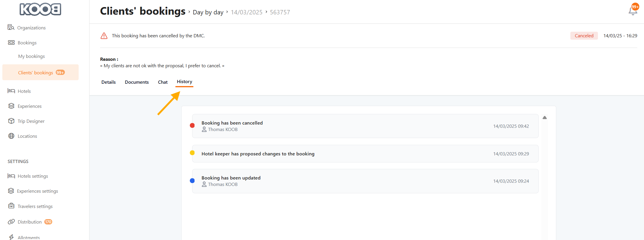Screen dimensions: 644x240
Task: Click the Organizations sidebar icon
Action: (11, 27)
